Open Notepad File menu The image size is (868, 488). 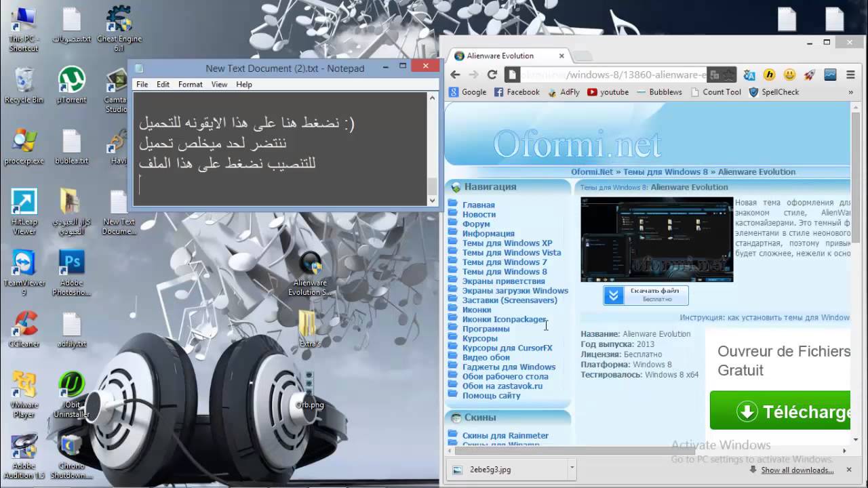pos(142,85)
